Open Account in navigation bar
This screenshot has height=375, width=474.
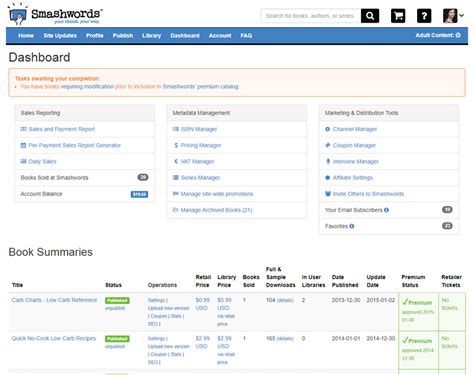(x=220, y=36)
